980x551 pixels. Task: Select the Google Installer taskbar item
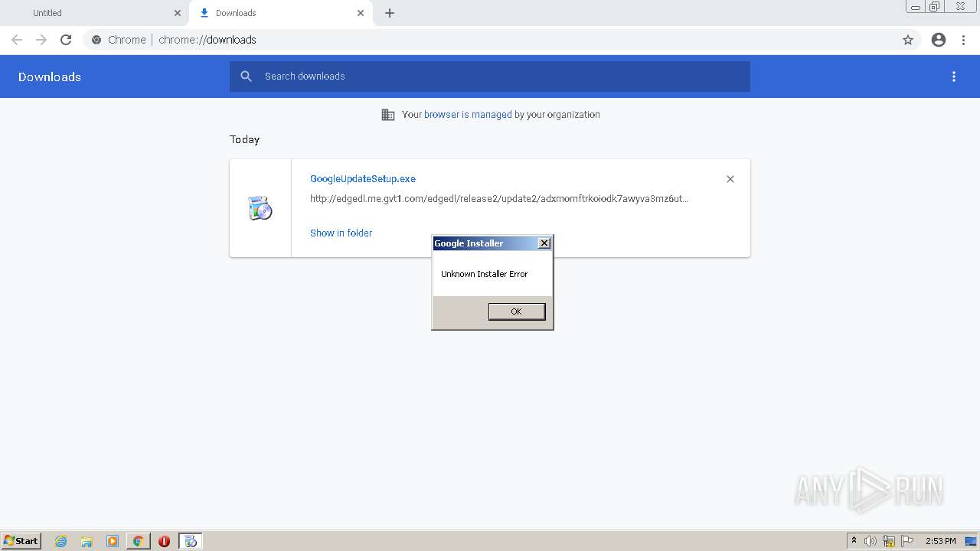pyautogui.click(x=191, y=541)
